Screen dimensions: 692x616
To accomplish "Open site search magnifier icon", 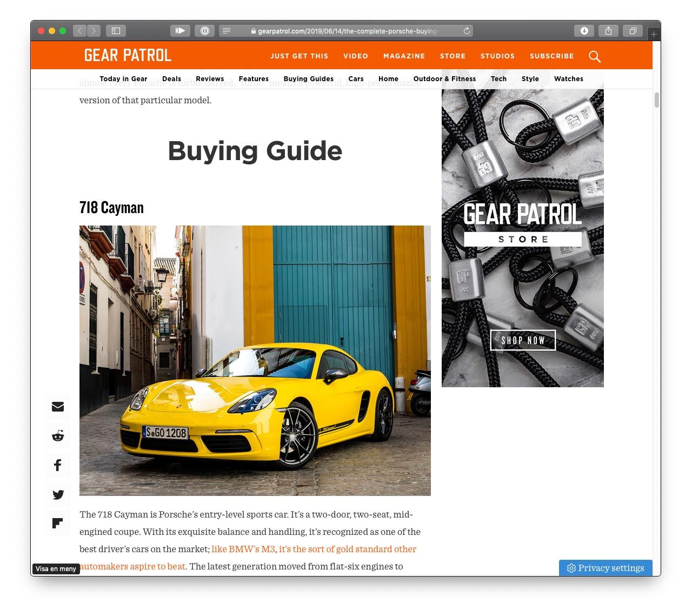I will click(595, 56).
